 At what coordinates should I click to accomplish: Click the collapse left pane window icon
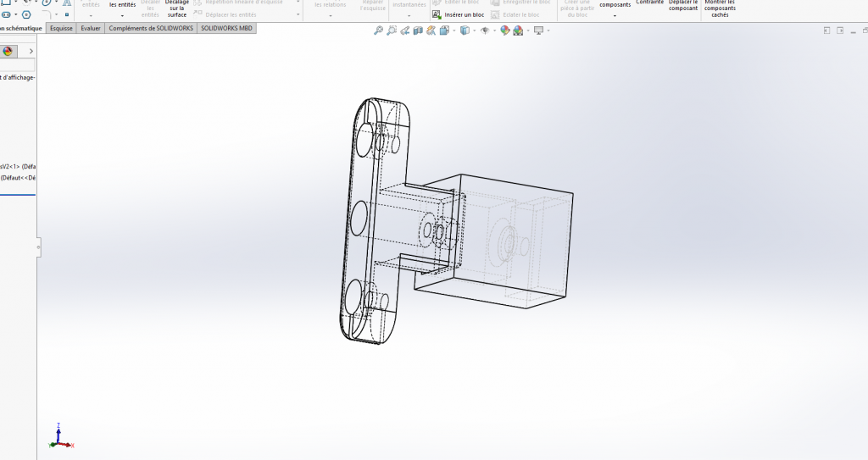click(x=826, y=30)
